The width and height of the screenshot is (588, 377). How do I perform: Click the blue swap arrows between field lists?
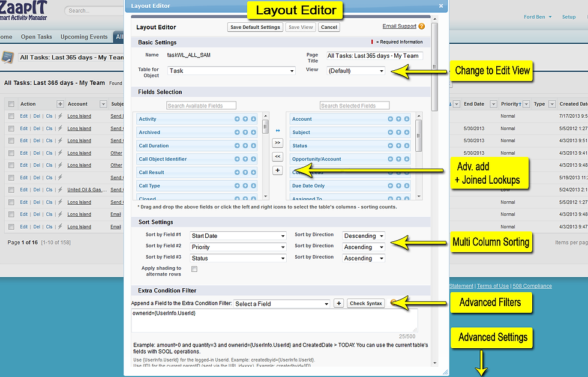(x=277, y=130)
